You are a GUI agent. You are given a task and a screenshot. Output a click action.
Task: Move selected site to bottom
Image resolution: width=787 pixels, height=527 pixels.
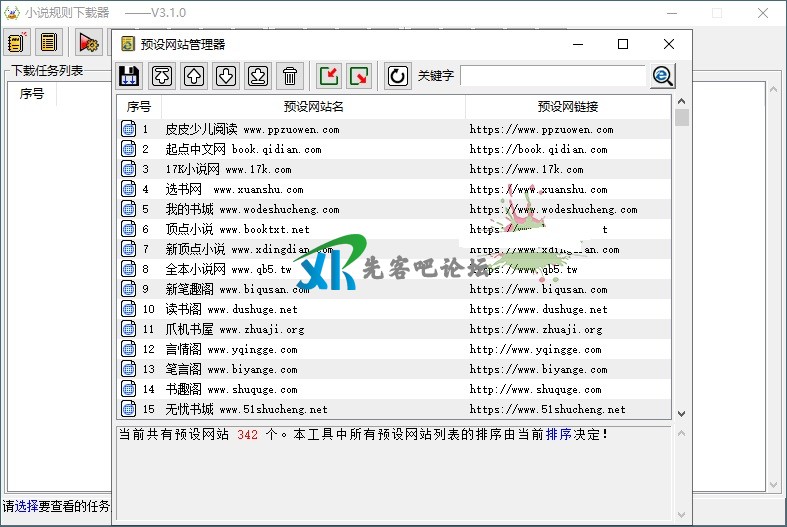pos(258,76)
